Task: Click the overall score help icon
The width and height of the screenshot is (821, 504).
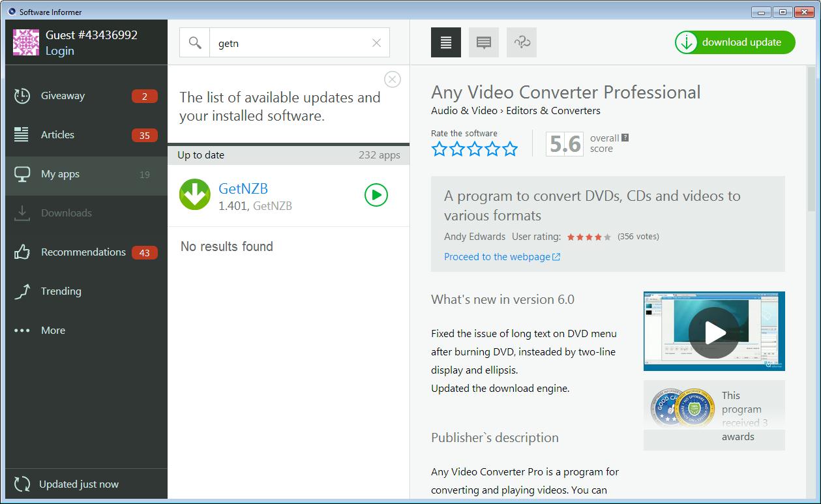Action: pos(625,138)
